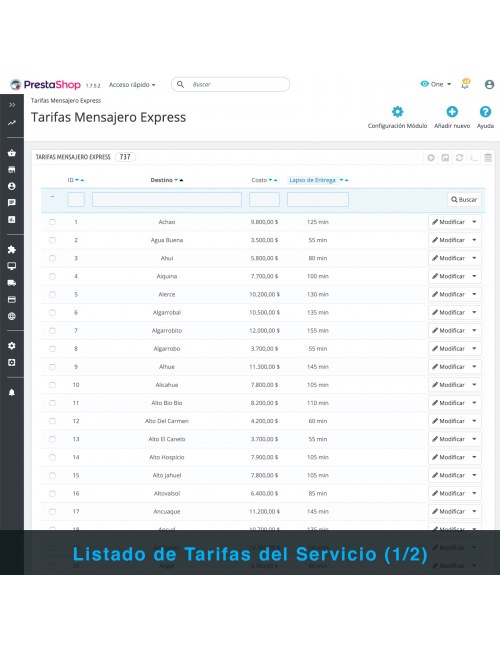Open Acceso rápido dropdown
This screenshot has height=650, width=500.
132,85
